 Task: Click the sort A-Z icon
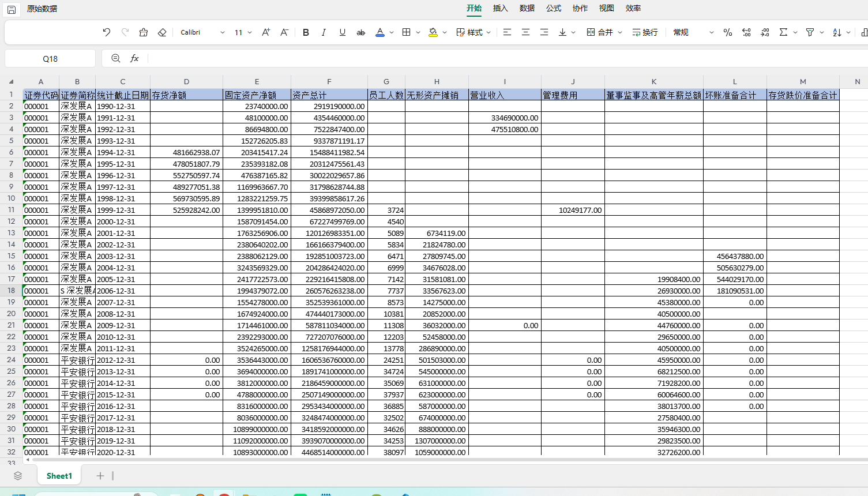[837, 32]
